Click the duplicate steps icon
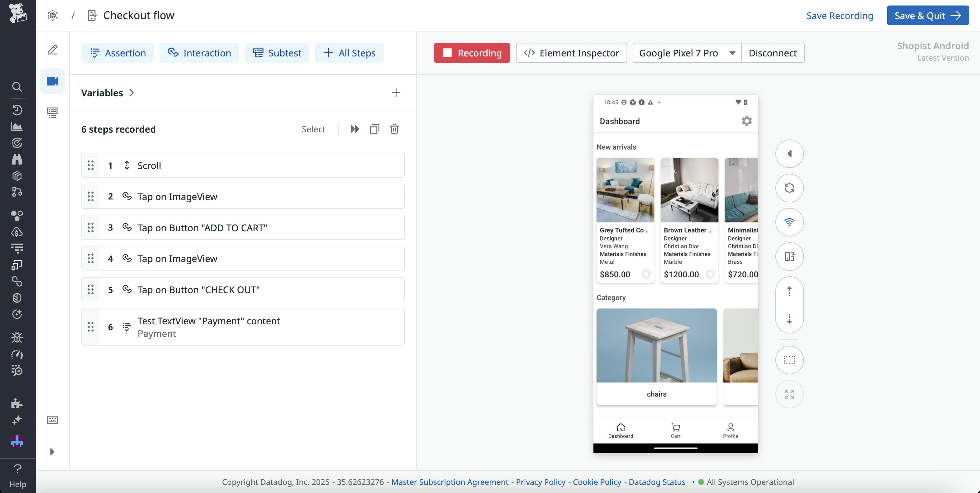Screen dimensions: 980x493 (374, 129)
